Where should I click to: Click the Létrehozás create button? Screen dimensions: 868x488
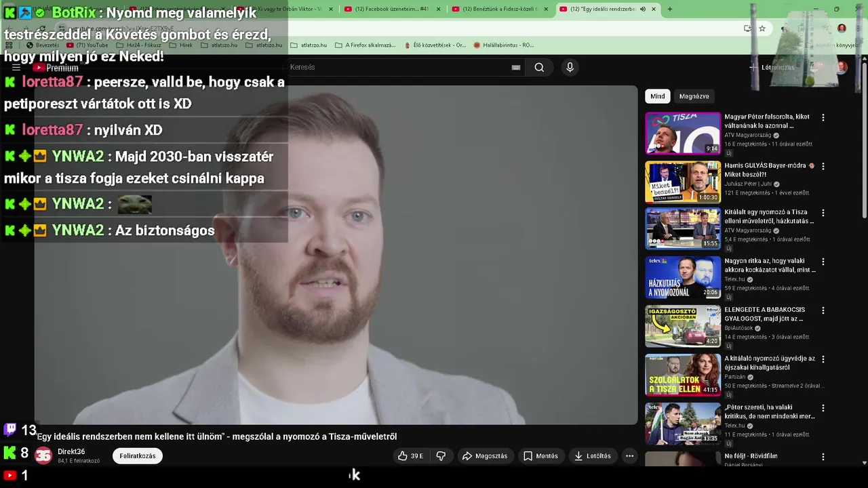(772, 67)
